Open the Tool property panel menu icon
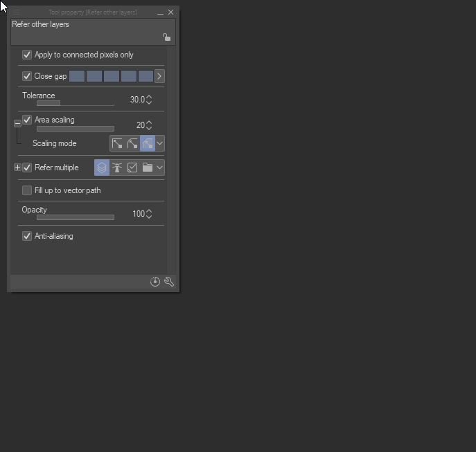Viewport: 476px width, 452px height. [x=16, y=12]
